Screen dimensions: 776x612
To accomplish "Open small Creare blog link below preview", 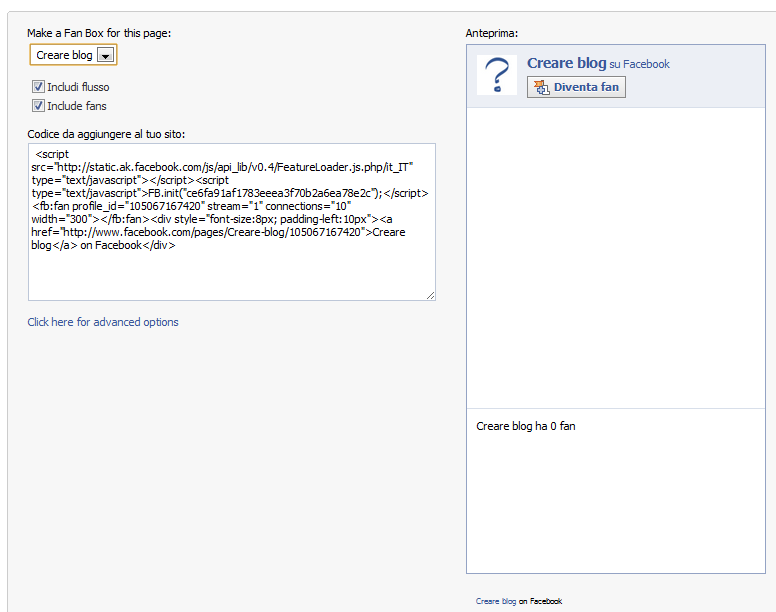I will tap(496, 601).
